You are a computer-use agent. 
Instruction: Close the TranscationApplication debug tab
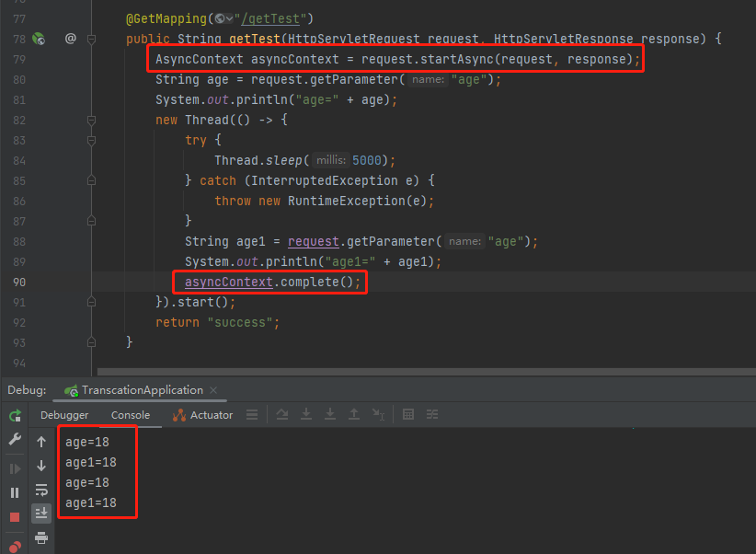(x=213, y=390)
